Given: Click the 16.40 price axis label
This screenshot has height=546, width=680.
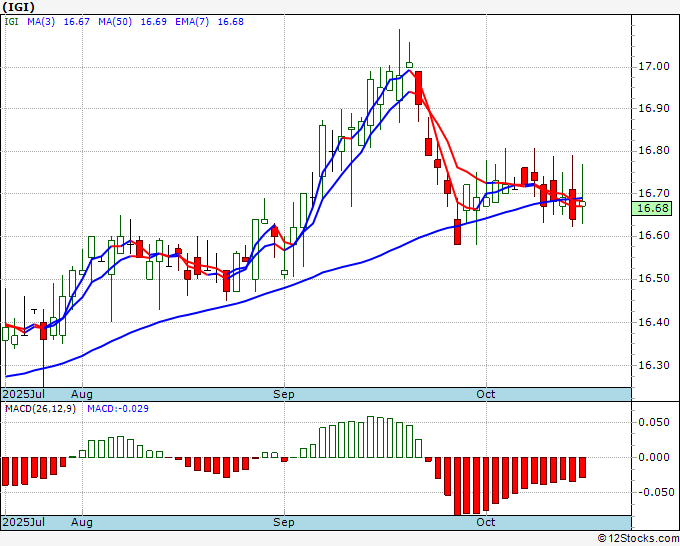Looking at the screenshot, I should tap(654, 322).
